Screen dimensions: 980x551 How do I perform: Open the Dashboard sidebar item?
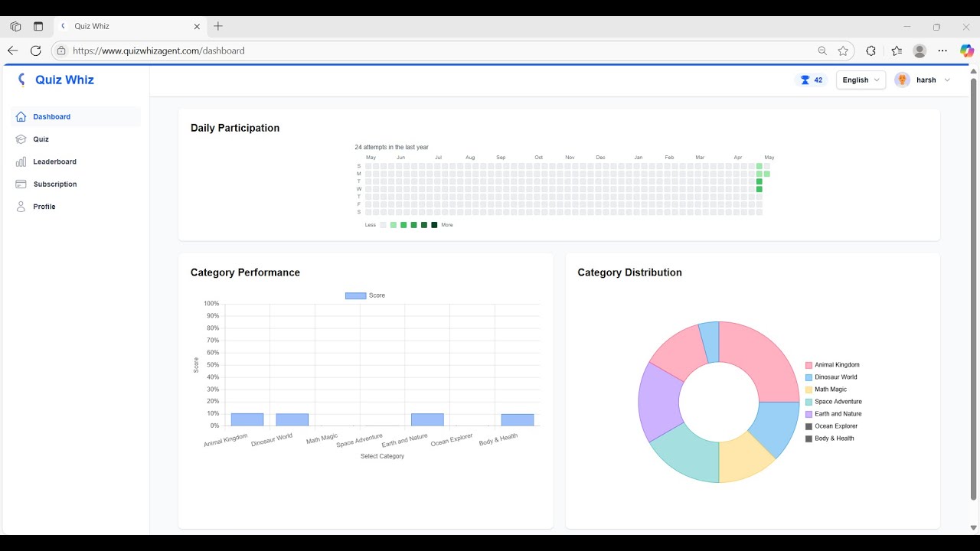click(77, 117)
